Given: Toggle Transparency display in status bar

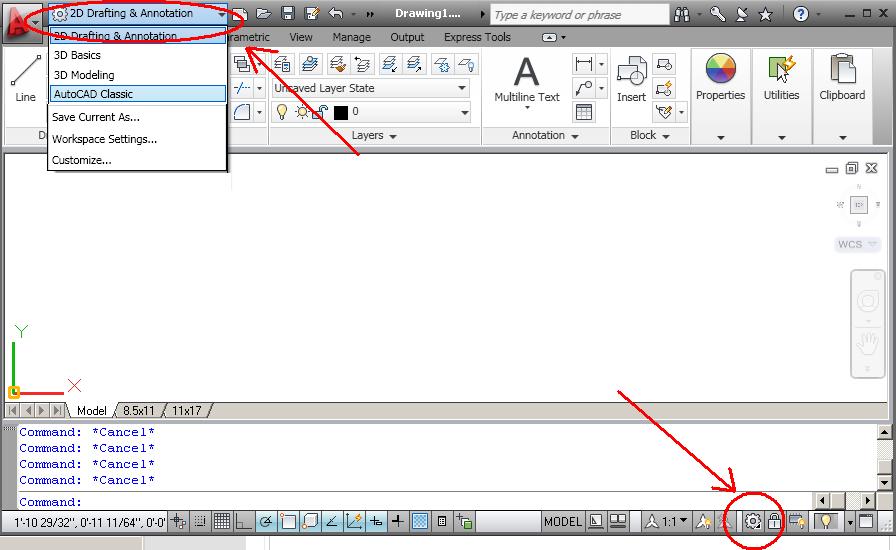Looking at the screenshot, I should pos(420,521).
